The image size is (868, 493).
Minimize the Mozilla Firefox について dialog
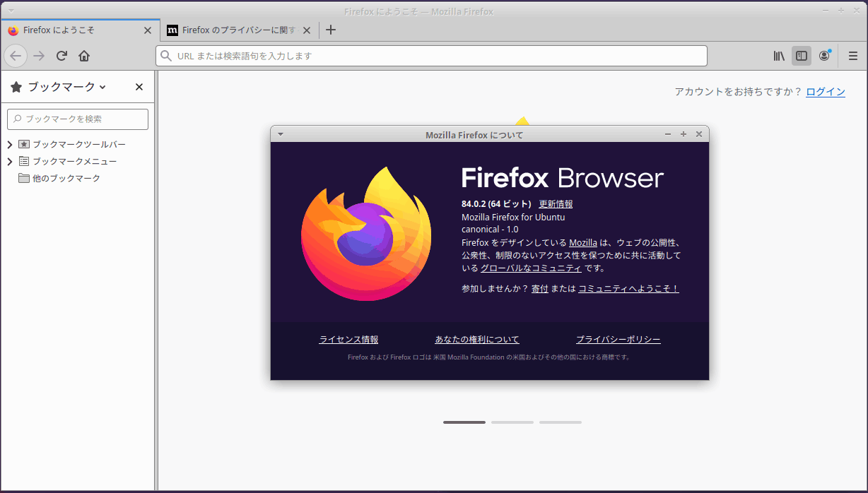[668, 134]
